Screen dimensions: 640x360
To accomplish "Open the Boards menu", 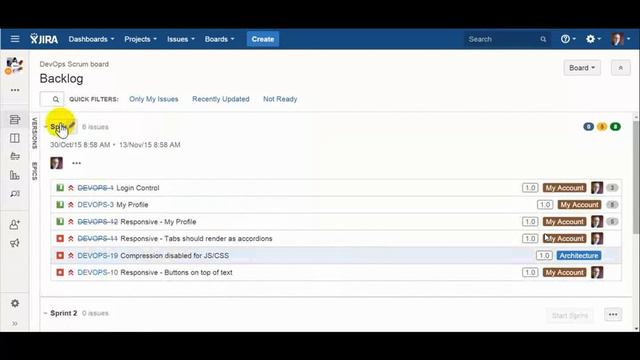I will coord(219,39).
